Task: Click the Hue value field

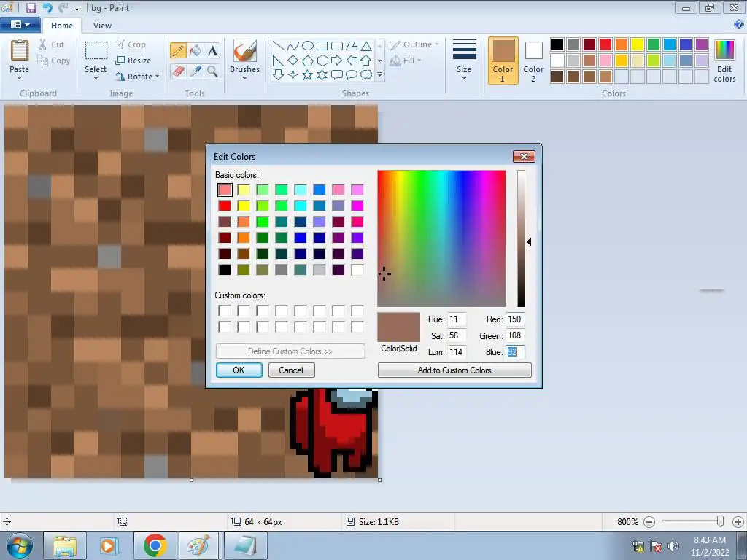Action: click(457, 319)
